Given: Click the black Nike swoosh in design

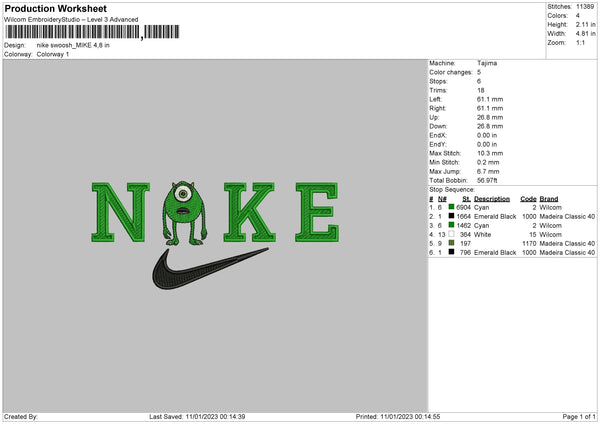Looking at the screenshot, I should pos(210,268).
